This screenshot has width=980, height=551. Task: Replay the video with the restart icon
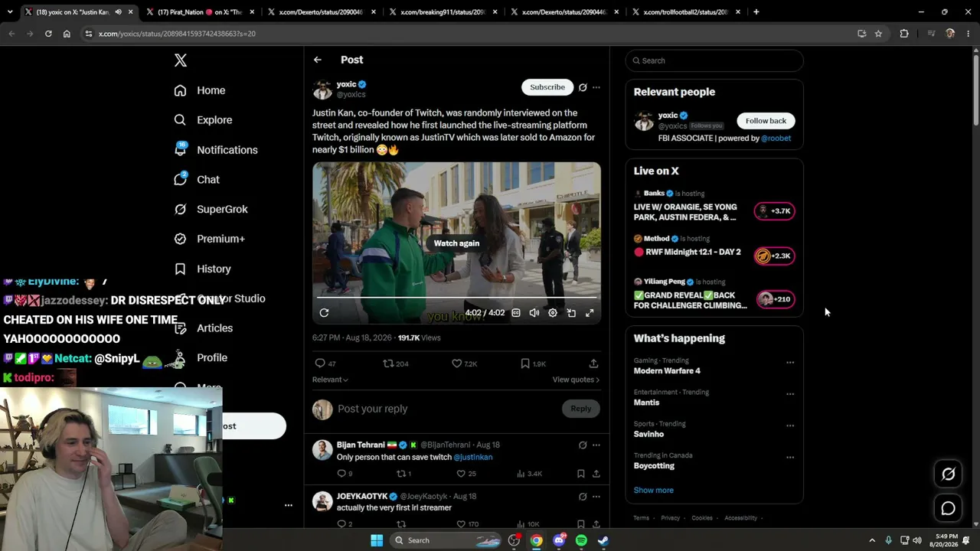(324, 313)
